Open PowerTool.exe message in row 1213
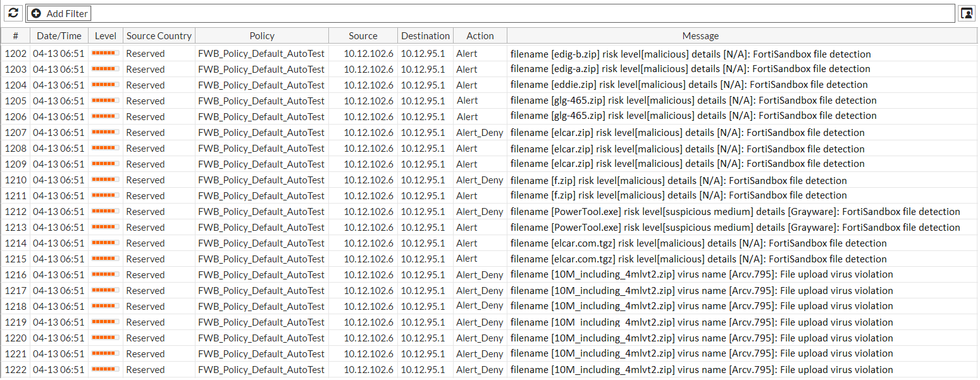This screenshot has width=980, height=380. pyautogui.click(x=735, y=228)
